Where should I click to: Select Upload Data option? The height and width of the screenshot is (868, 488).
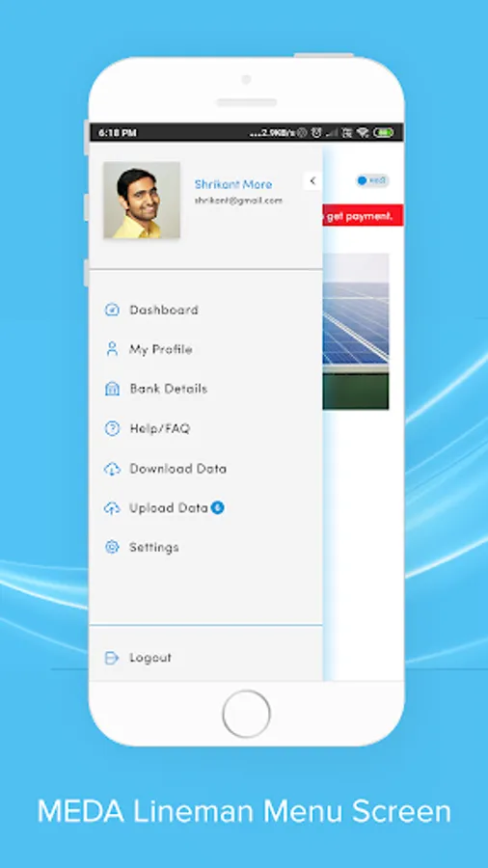coord(169,508)
